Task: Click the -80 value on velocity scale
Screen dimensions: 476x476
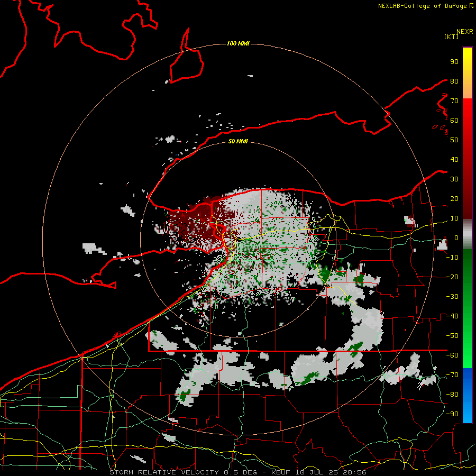Action: tap(452, 395)
